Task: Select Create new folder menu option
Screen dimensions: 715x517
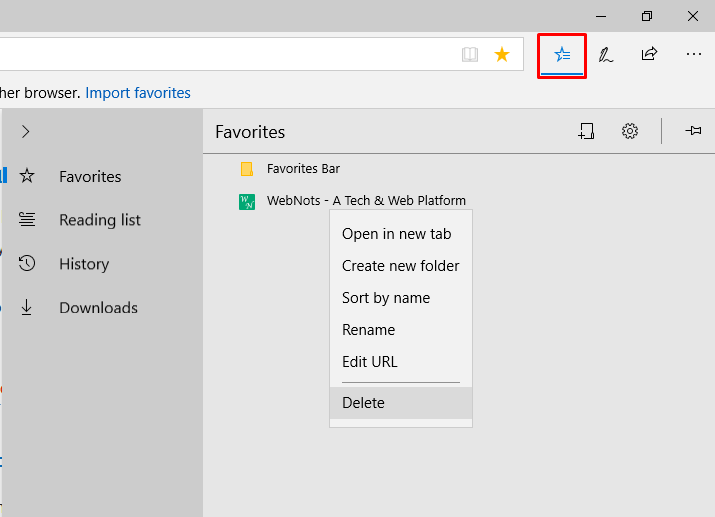Action: tap(400, 266)
